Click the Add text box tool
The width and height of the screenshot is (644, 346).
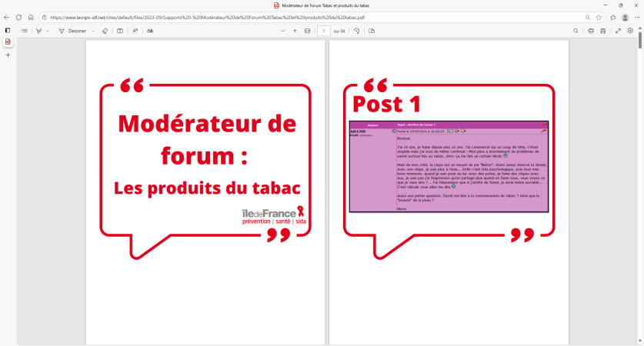coord(119,31)
